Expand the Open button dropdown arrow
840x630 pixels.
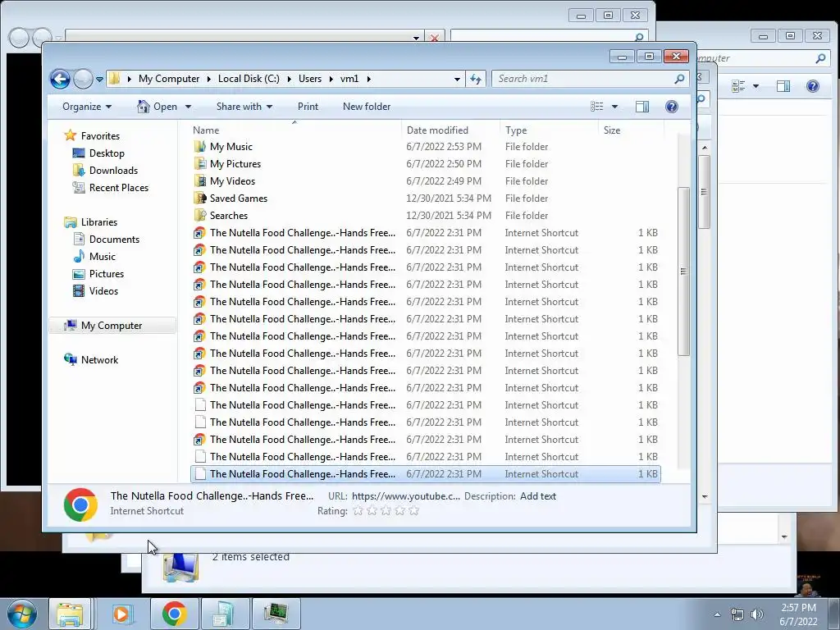point(188,107)
